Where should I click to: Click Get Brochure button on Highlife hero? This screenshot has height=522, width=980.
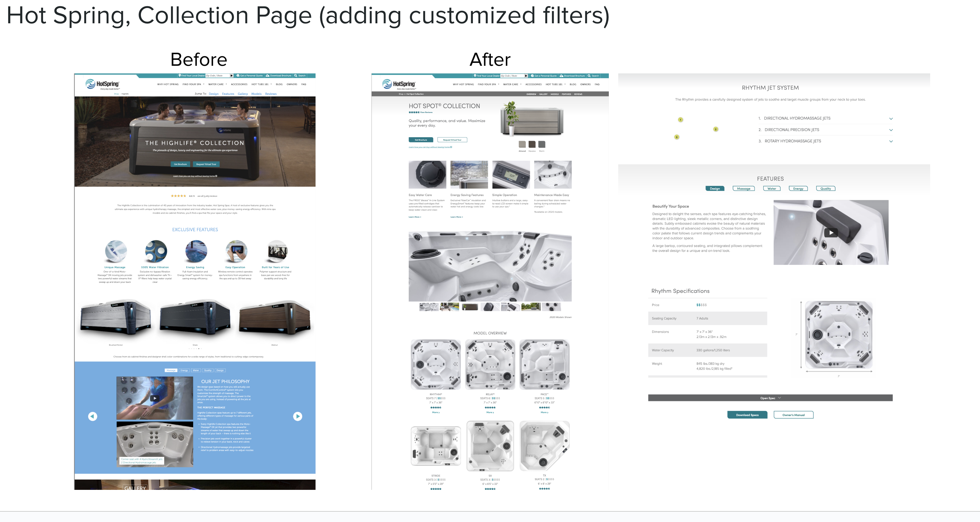pyautogui.click(x=180, y=164)
